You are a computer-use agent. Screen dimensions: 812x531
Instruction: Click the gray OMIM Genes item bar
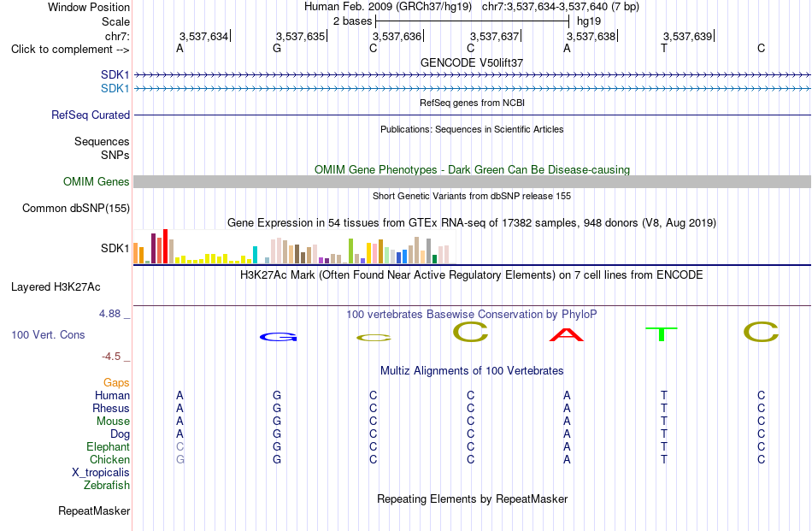pos(473,181)
